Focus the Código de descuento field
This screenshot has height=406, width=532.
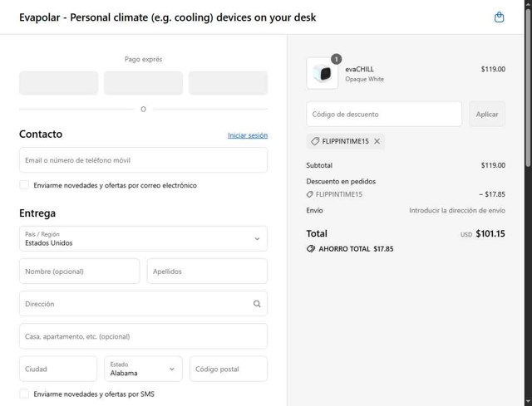tap(384, 115)
